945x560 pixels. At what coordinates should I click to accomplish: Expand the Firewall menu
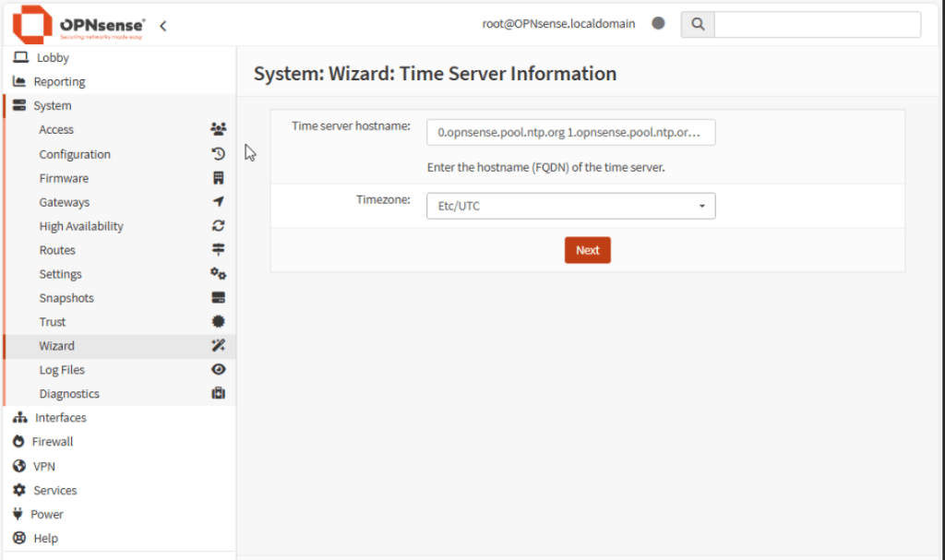click(x=53, y=442)
